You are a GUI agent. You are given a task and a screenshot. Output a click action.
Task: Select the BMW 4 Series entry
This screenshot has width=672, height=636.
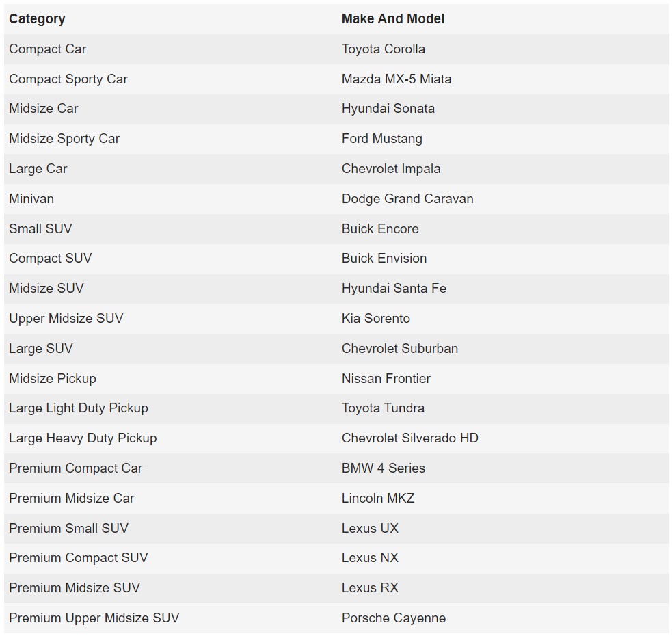pos(383,468)
